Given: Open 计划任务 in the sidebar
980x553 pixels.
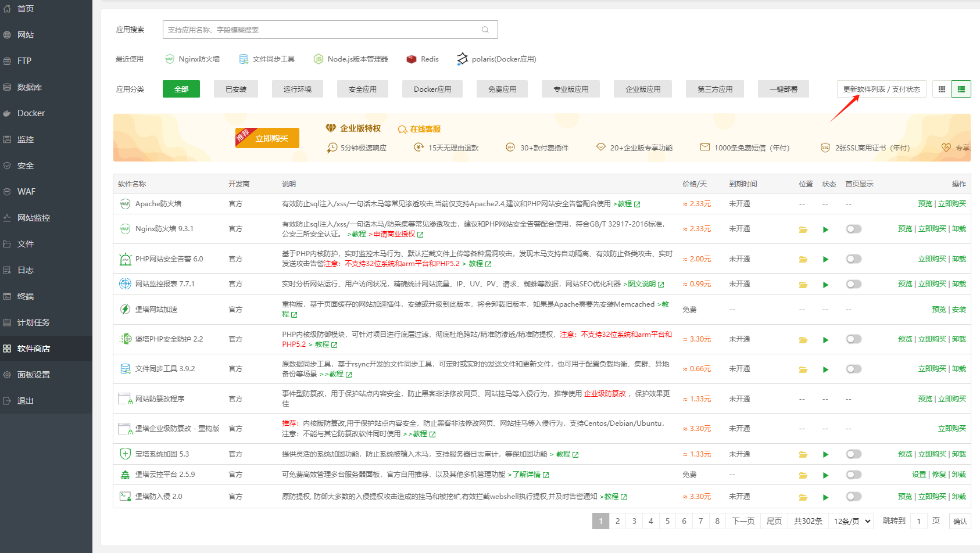Looking at the screenshot, I should tap(46, 322).
